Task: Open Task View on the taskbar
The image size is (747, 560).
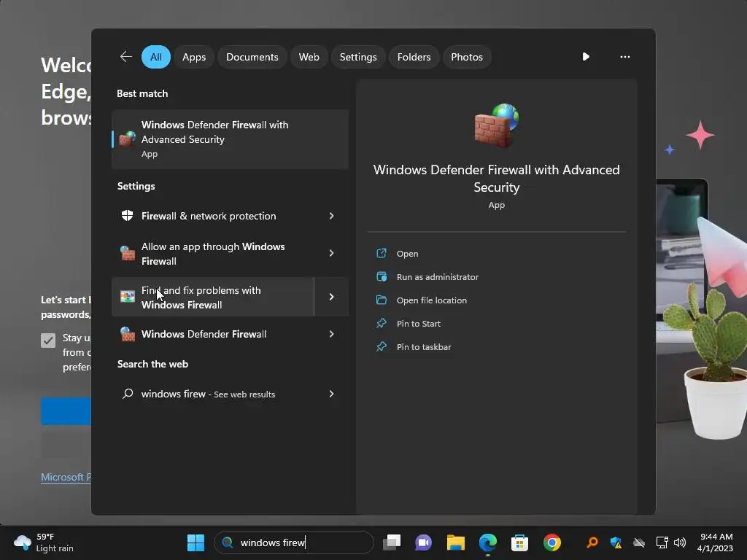Action: (392, 542)
